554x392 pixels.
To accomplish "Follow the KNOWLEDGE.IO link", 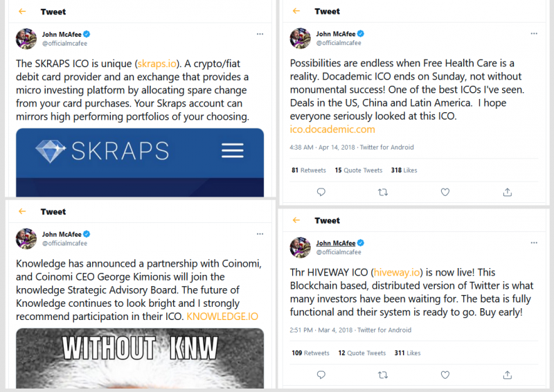I will point(222,317).
